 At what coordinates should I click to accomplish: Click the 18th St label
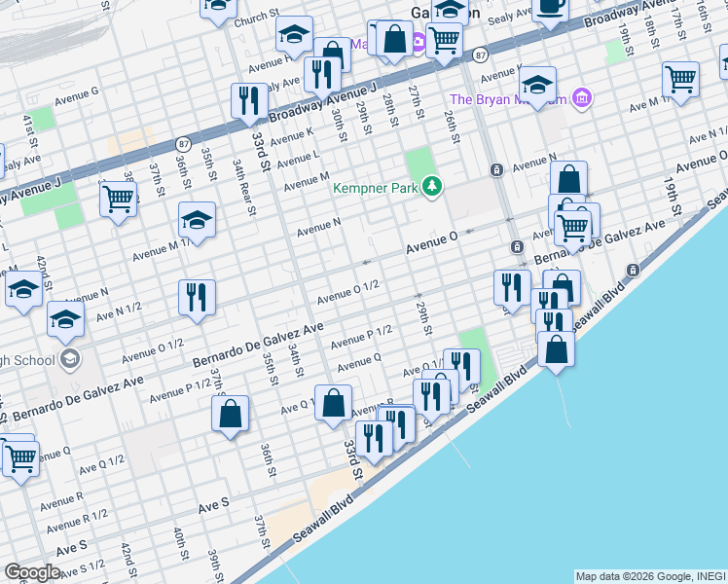click(651, 31)
